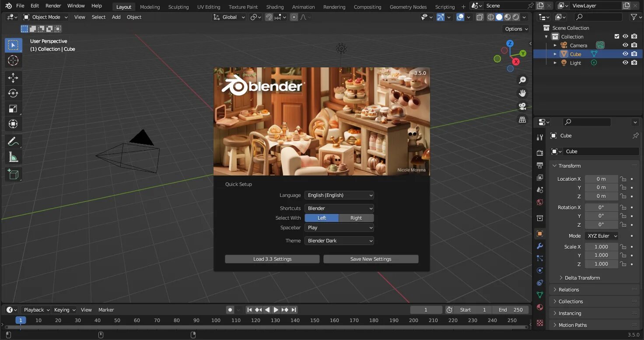
Task: Click the pan view hand icon
Action: (522, 93)
